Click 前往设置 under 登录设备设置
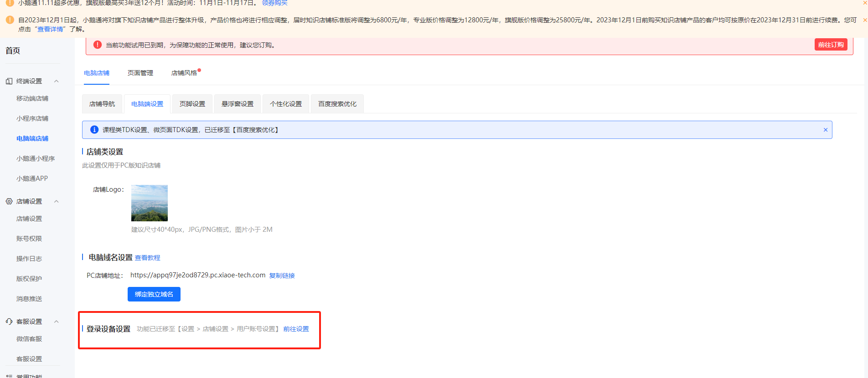 coord(296,329)
